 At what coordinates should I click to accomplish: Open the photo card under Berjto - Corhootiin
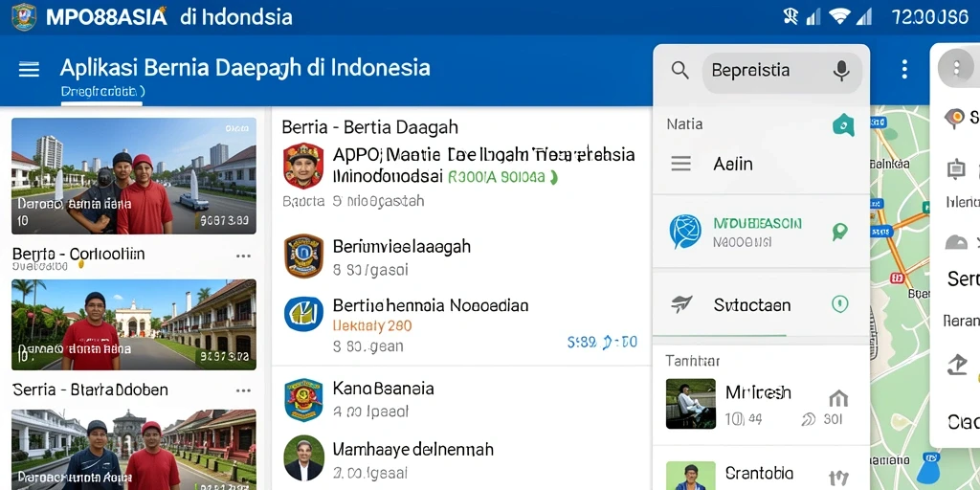[x=134, y=324]
